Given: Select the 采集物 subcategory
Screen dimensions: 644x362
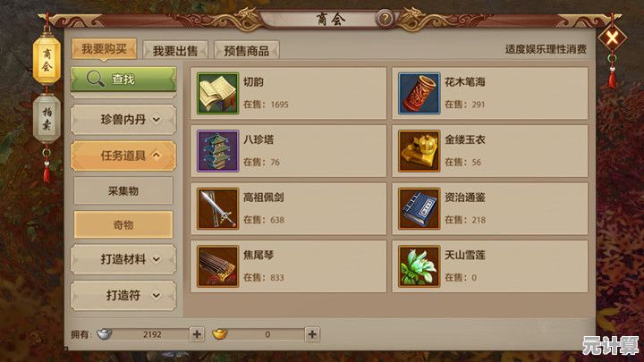Looking at the screenshot, I should (123, 191).
